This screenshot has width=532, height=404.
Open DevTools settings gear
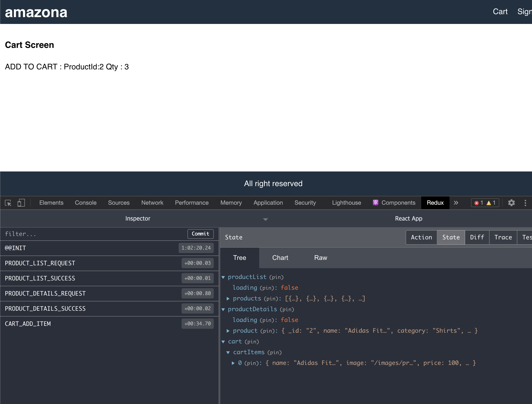[511, 203]
